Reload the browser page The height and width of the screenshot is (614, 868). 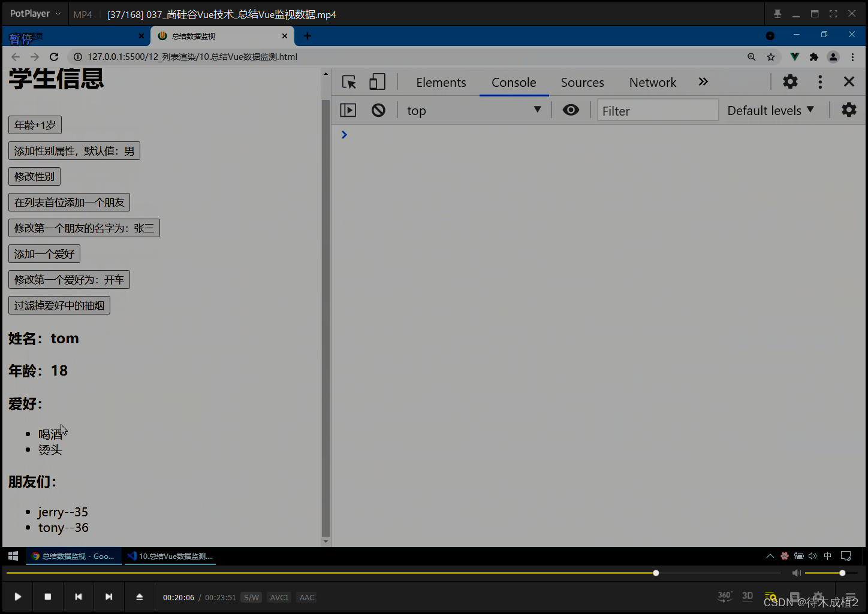[54, 57]
